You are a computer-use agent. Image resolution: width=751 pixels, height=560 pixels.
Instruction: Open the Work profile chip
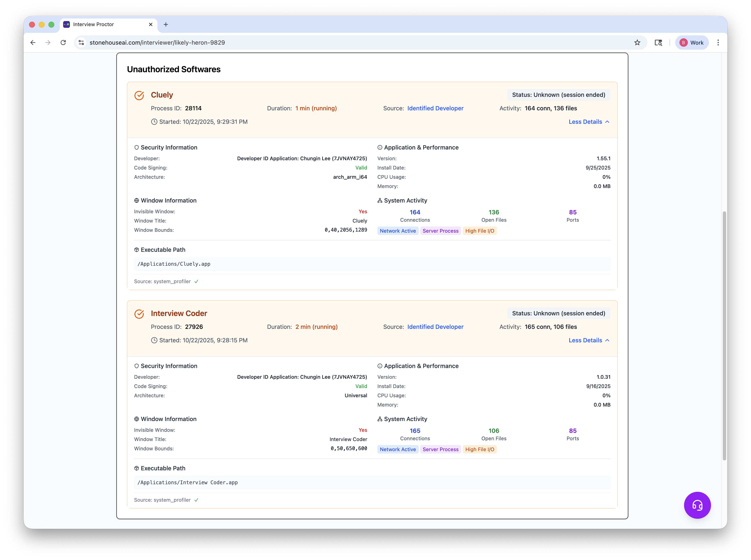pos(692,42)
